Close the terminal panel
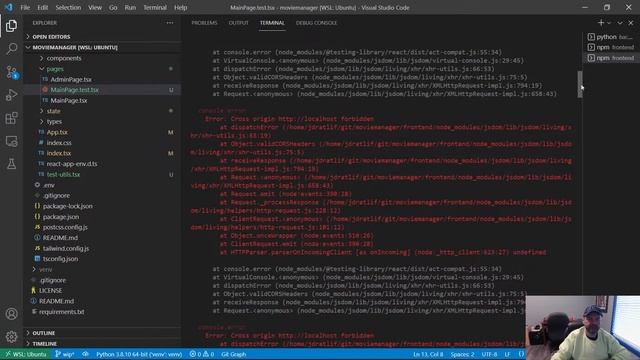Viewport: 640px width, 360px height. [x=631, y=23]
